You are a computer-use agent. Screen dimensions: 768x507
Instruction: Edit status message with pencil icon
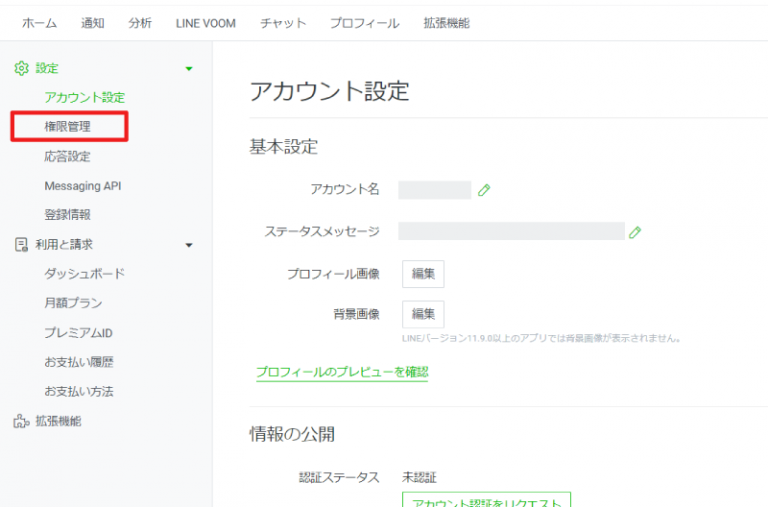click(x=635, y=232)
